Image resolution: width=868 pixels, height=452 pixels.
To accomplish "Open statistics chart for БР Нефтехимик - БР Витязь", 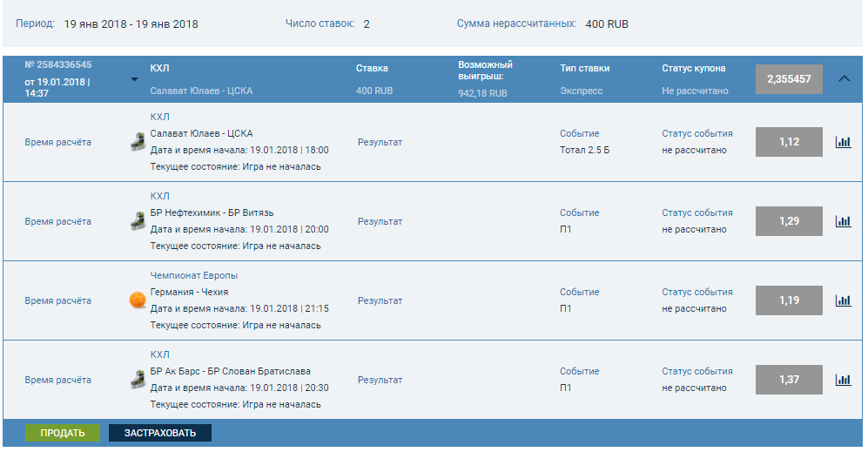I will [843, 221].
